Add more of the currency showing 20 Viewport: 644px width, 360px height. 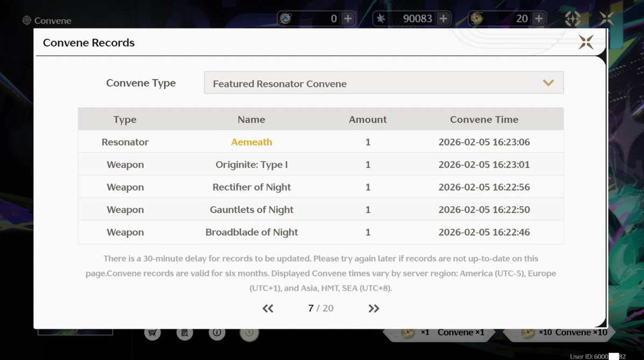click(x=538, y=18)
